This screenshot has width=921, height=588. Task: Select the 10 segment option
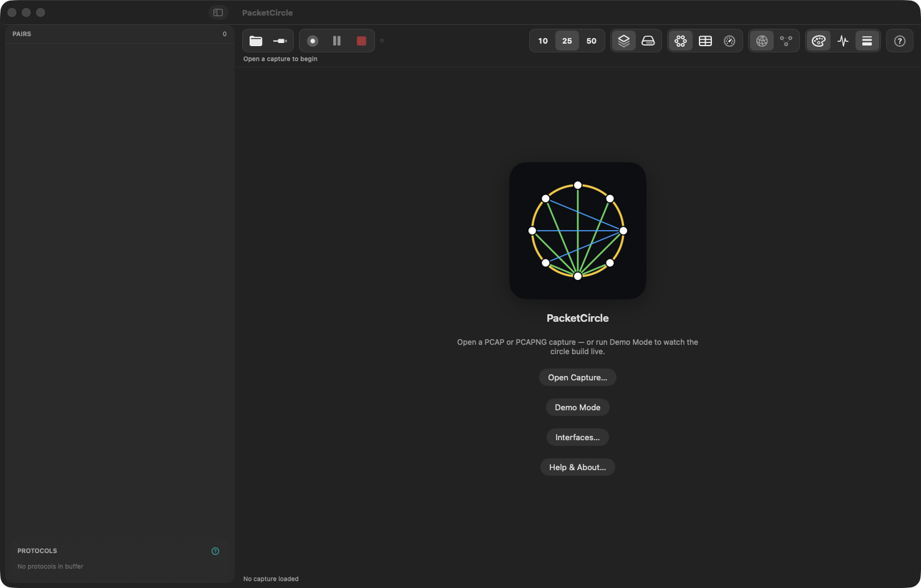point(543,41)
